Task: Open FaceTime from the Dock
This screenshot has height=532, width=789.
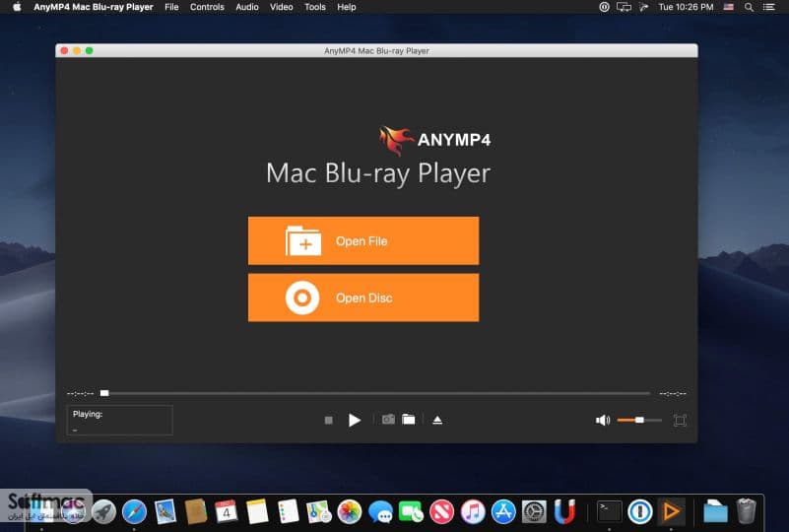Action: click(x=411, y=512)
